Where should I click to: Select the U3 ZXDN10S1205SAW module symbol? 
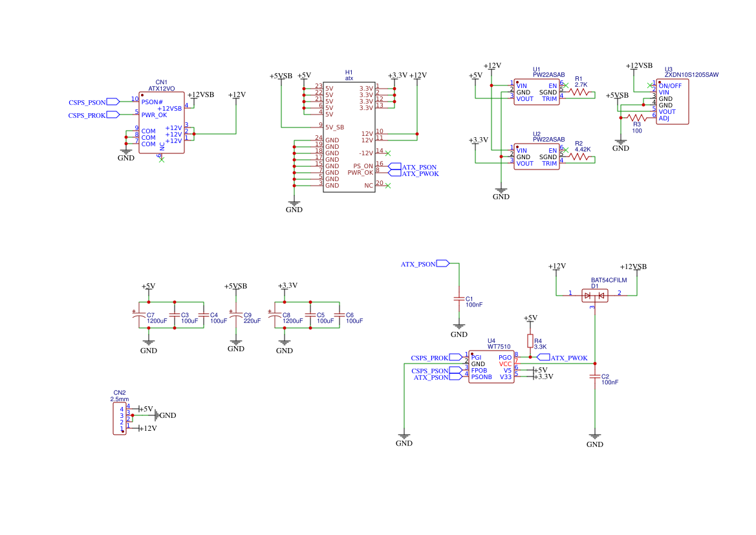672,102
